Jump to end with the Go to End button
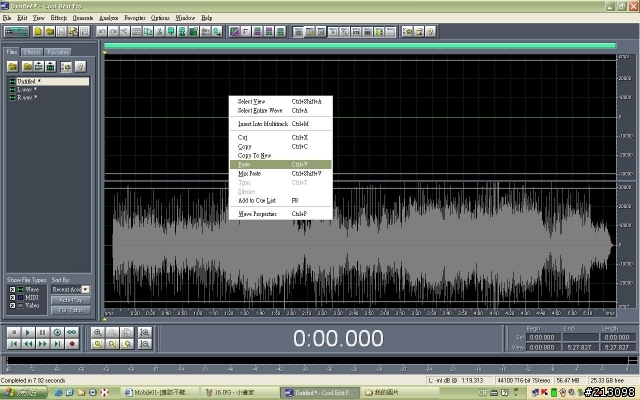Screen dimensions: 640x400 (57, 344)
